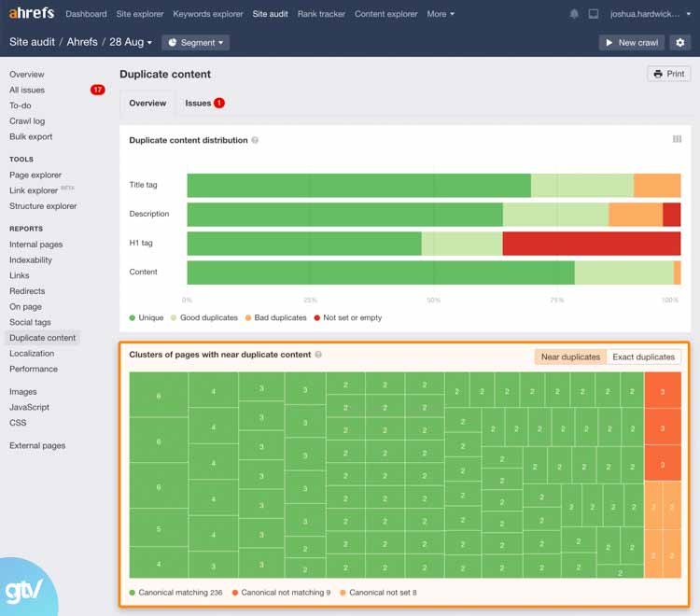Click the Print button

point(669,74)
